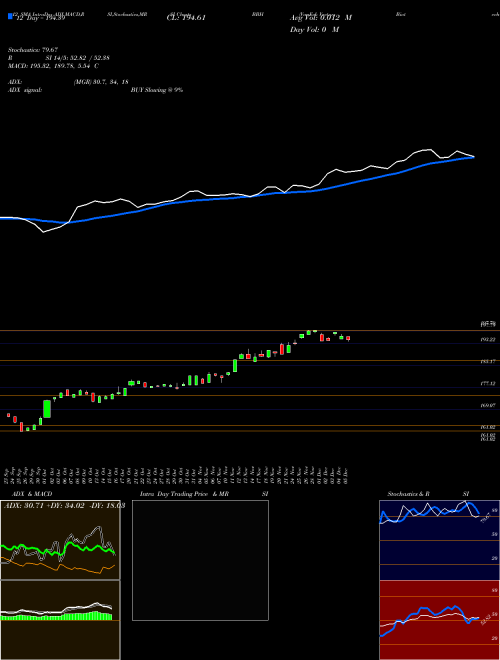Click the blue 12 Day SMA legend square
Image resolution: width=500 pixels, height=660 pixels.
pos(10,17)
